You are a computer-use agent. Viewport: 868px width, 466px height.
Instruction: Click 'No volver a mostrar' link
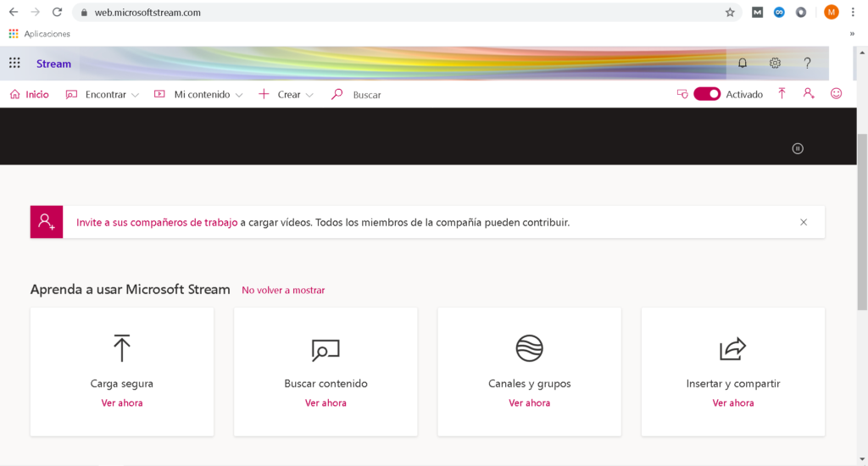(283, 290)
